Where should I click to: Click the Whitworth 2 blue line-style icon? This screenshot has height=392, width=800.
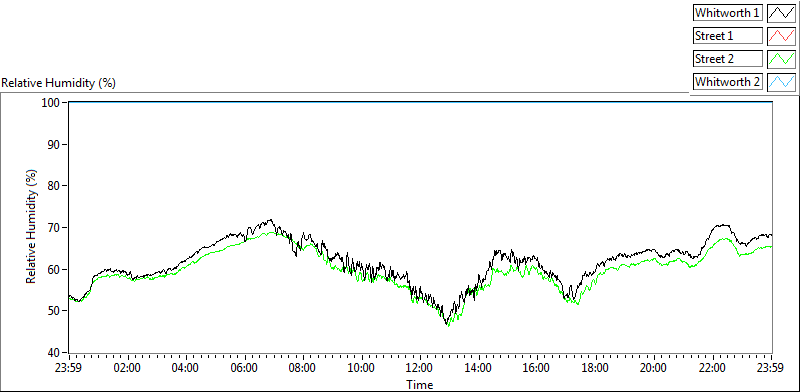point(782,81)
